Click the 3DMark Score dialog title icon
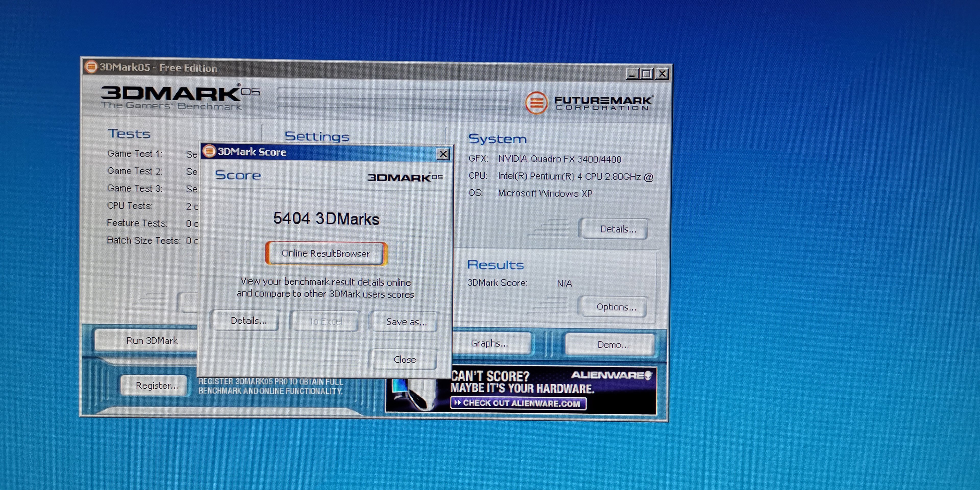 coord(209,151)
